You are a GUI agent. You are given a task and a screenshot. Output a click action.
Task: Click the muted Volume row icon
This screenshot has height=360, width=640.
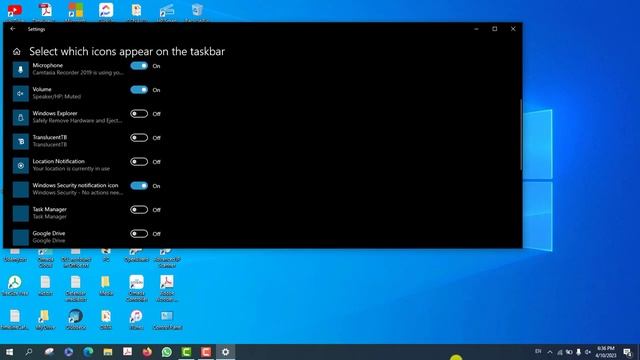[20, 93]
